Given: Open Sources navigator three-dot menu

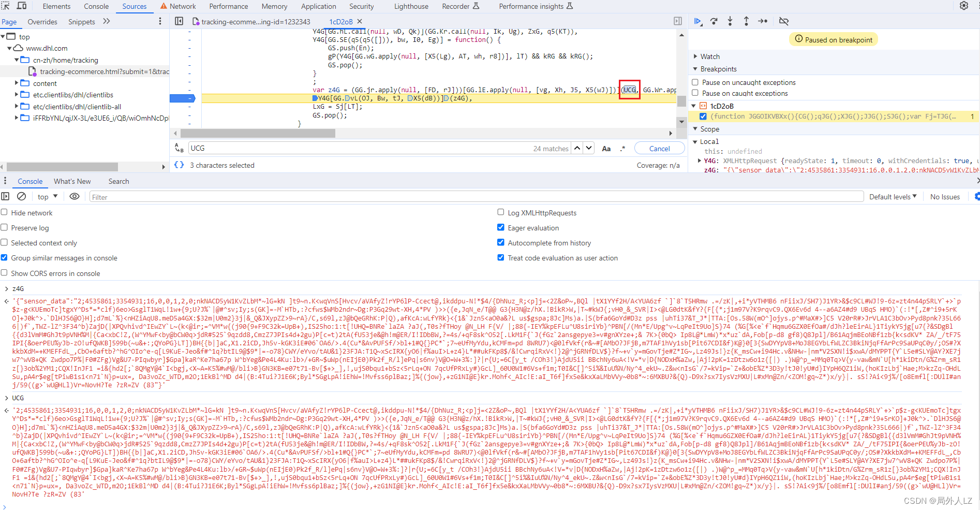Looking at the screenshot, I should pyautogui.click(x=160, y=21).
